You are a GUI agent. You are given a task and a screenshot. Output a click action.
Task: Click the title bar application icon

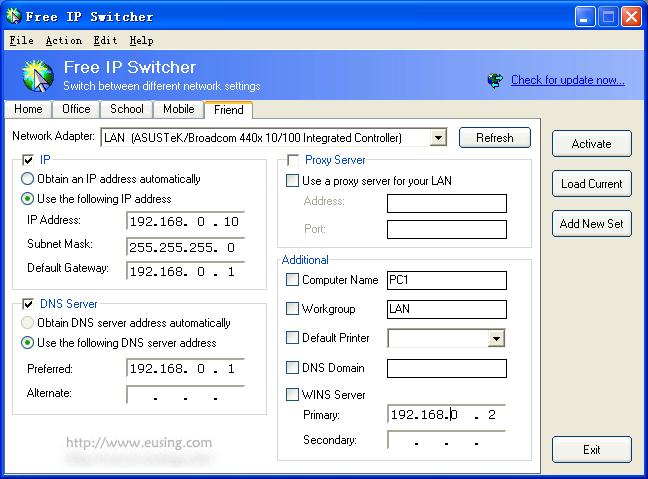(x=13, y=16)
